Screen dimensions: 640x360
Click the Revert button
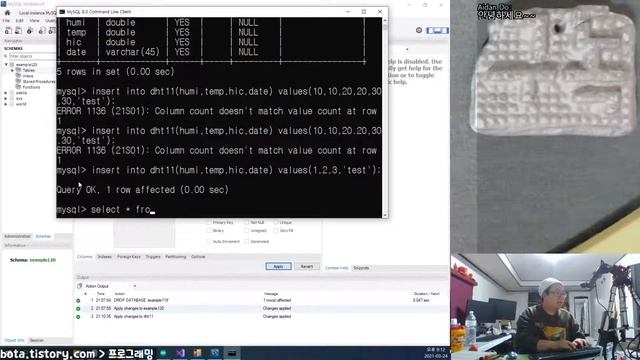coord(307,267)
